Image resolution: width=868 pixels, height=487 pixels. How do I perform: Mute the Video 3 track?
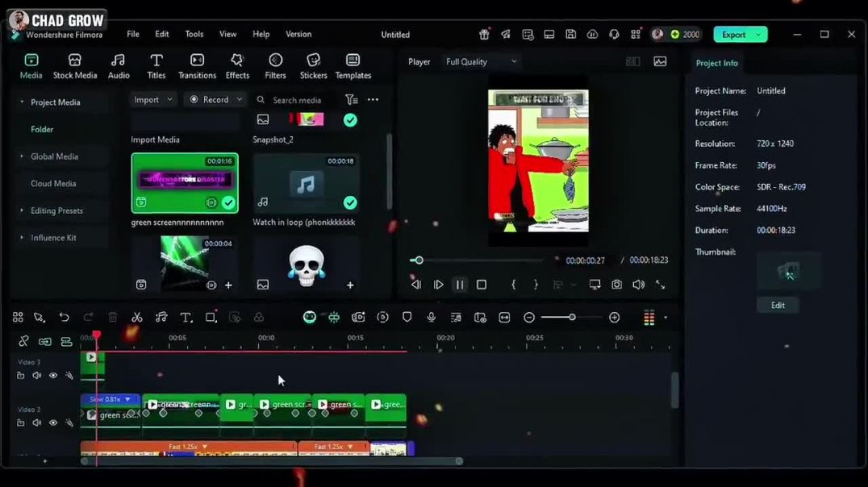[x=36, y=375]
